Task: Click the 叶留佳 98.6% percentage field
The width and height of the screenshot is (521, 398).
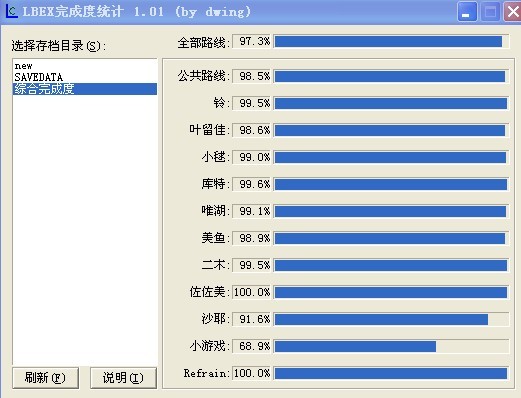Action: 252,130
